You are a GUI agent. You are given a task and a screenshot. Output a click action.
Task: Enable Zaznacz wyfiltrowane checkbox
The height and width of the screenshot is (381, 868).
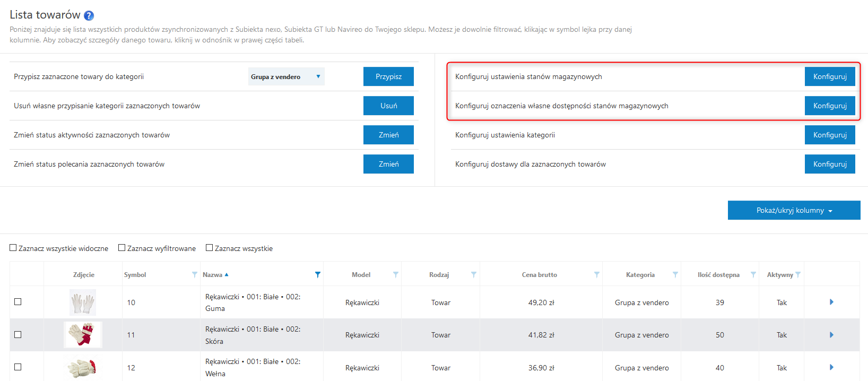pyautogui.click(x=122, y=248)
